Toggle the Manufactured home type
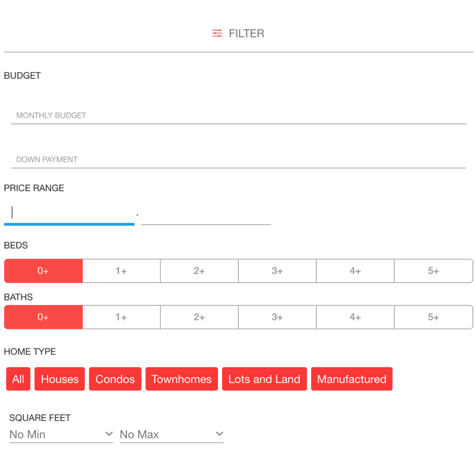This screenshot has width=476, height=461. pyautogui.click(x=351, y=379)
